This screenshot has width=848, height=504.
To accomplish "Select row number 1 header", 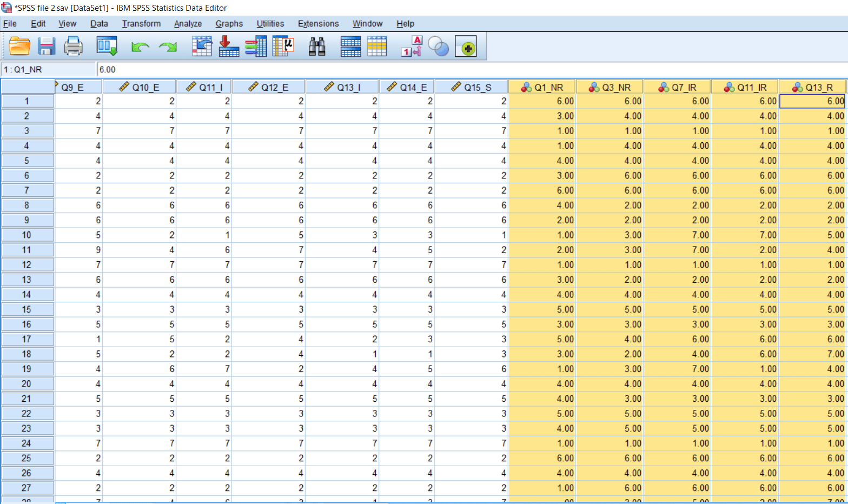I will (x=27, y=101).
